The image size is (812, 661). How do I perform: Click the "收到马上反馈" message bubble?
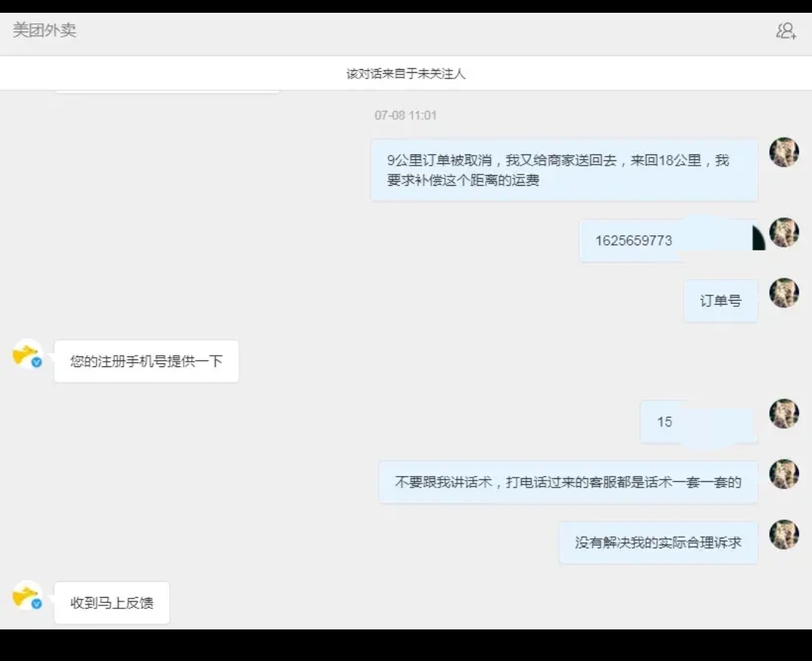[111, 602]
